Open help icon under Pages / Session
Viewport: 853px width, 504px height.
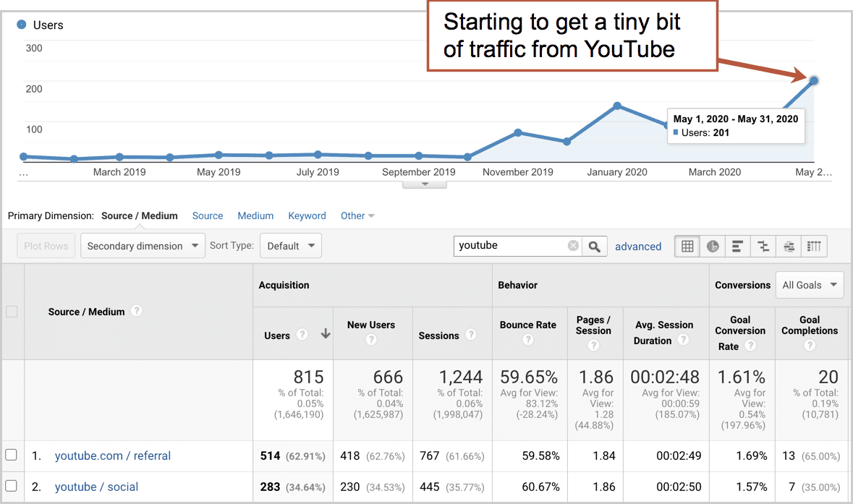[593, 345]
